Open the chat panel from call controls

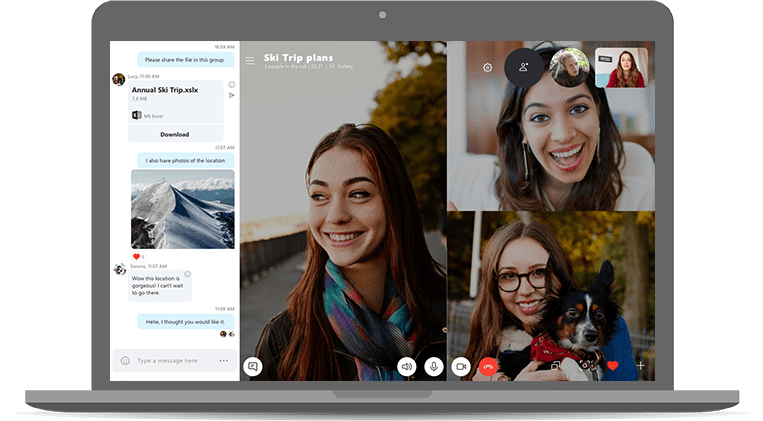[253, 366]
